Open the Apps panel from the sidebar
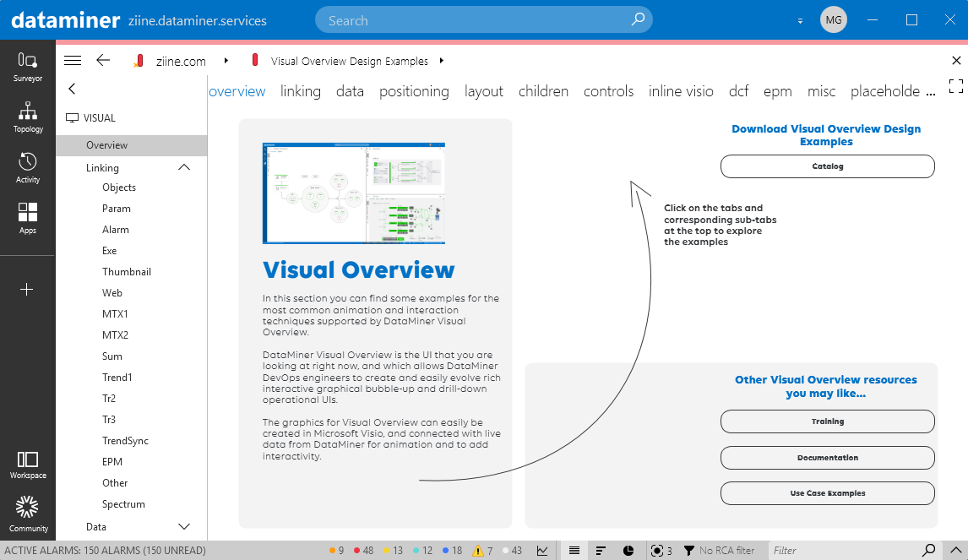 (28, 215)
